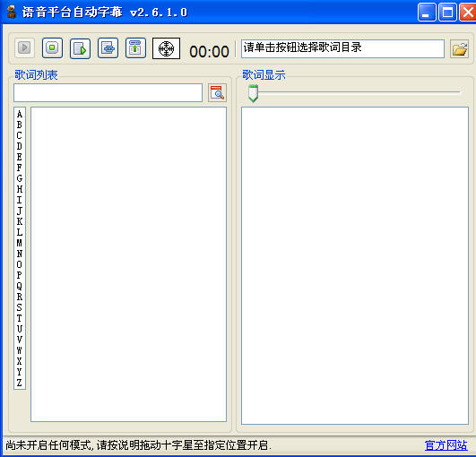This screenshot has height=457, width=476.
Task: Click the lyrics directory path field
Action: (342, 48)
